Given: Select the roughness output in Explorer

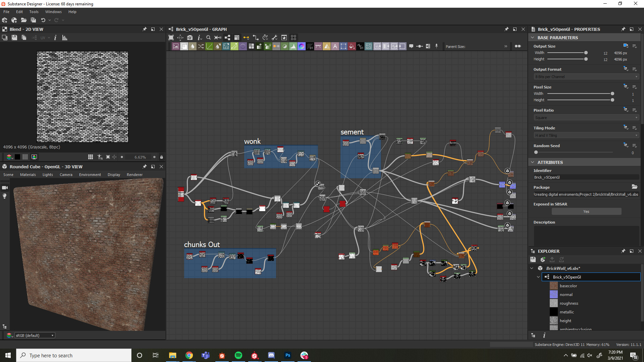Looking at the screenshot, I should point(569,303).
